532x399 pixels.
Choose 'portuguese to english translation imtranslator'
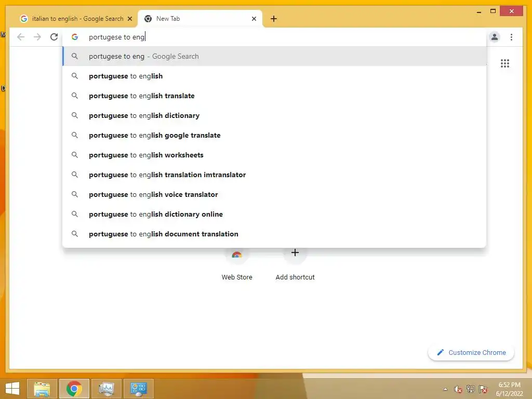click(274, 175)
